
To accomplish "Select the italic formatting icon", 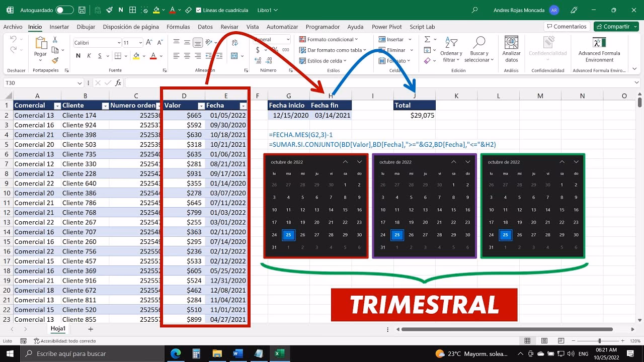I will [89, 55].
